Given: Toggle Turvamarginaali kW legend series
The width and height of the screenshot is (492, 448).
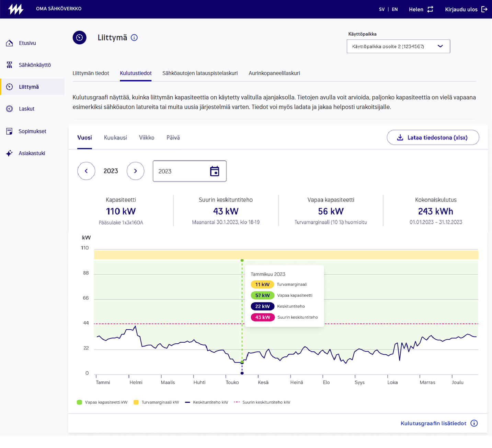Looking at the screenshot, I should click(156, 402).
